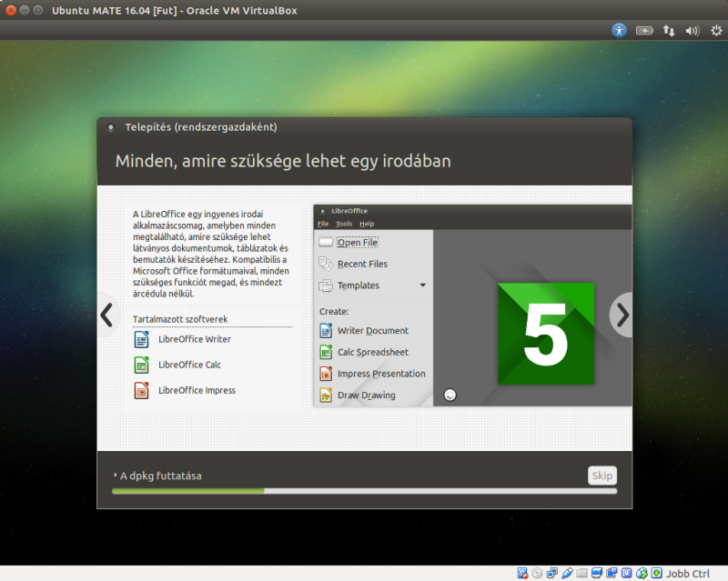The image size is (728, 581).
Task: Click the VirtualBox USB devices status icon
Action: point(567,574)
